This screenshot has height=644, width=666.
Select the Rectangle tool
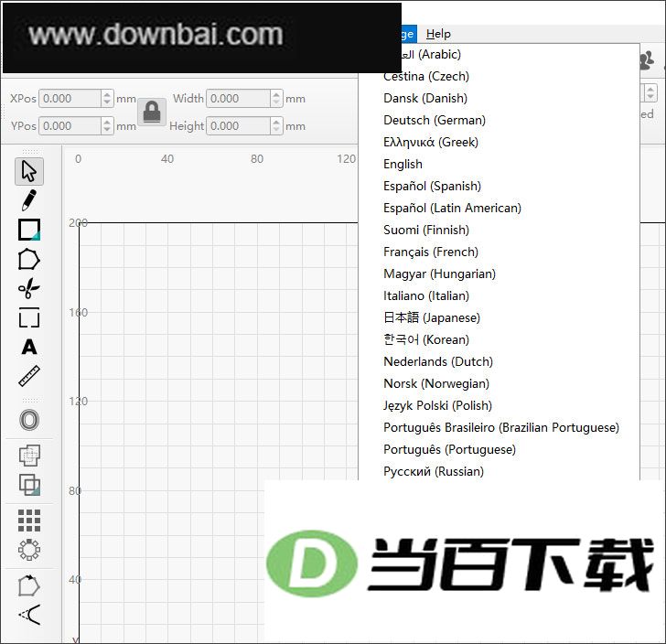(x=29, y=230)
